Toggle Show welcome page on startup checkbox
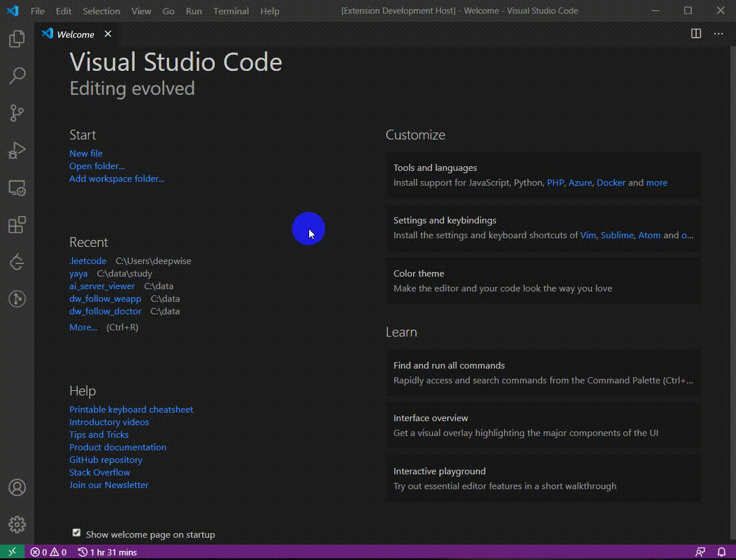The height and width of the screenshot is (560, 736). coord(77,533)
